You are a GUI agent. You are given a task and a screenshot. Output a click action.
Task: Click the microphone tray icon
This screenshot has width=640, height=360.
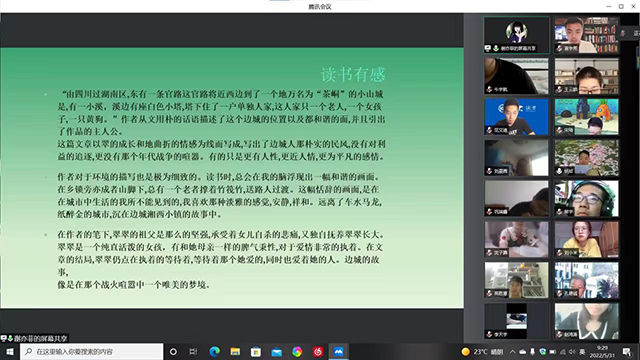[532, 351]
